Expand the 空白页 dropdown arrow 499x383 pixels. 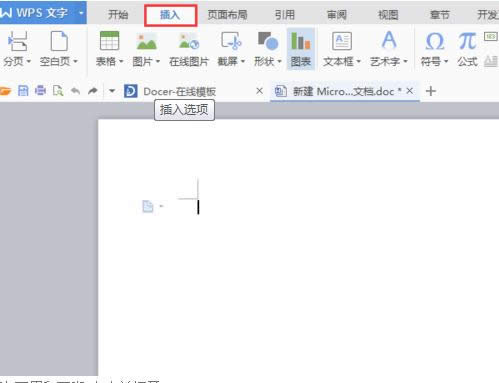click(75, 61)
